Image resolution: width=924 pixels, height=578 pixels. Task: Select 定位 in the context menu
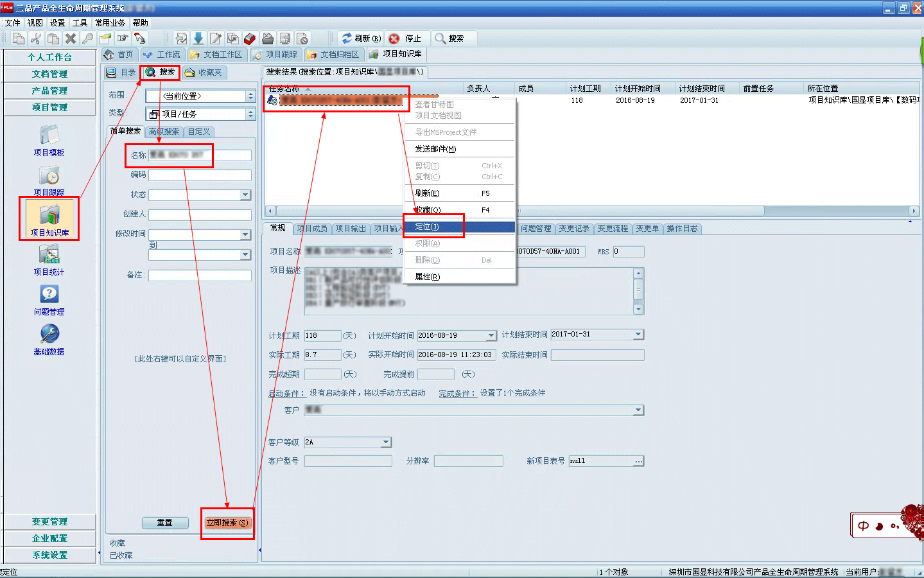(x=427, y=227)
